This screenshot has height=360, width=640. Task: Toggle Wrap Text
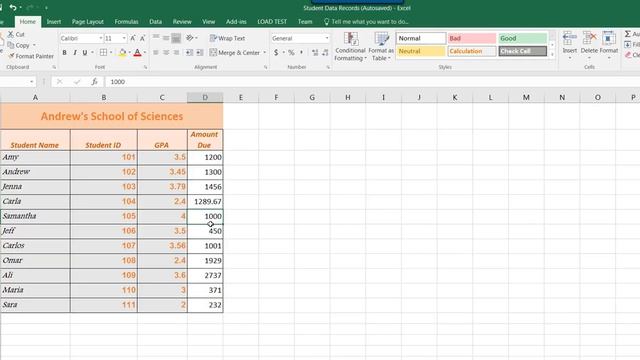coord(227,38)
